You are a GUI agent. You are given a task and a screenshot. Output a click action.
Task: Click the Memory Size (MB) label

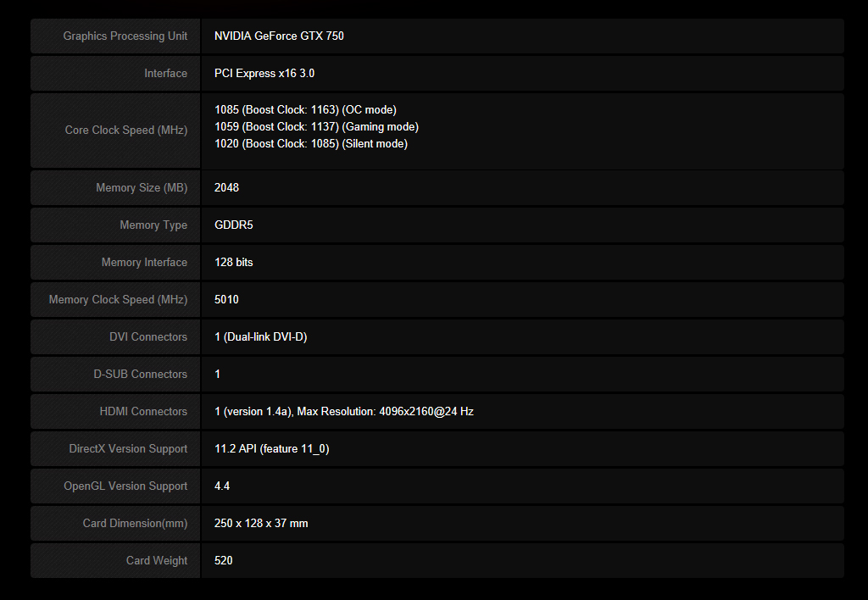[x=142, y=187]
